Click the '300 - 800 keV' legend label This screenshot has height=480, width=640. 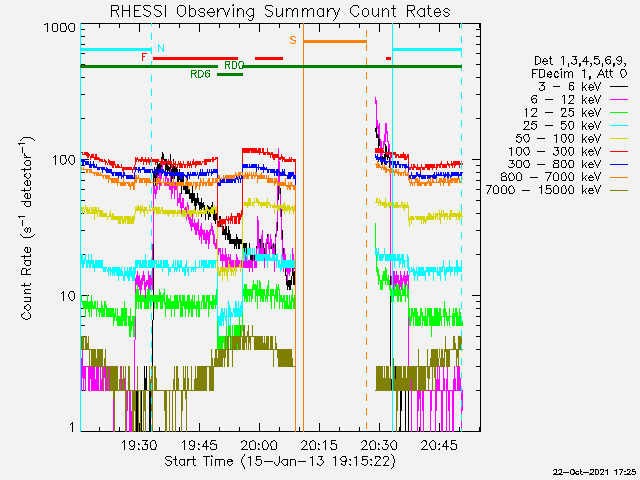(554, 164)
